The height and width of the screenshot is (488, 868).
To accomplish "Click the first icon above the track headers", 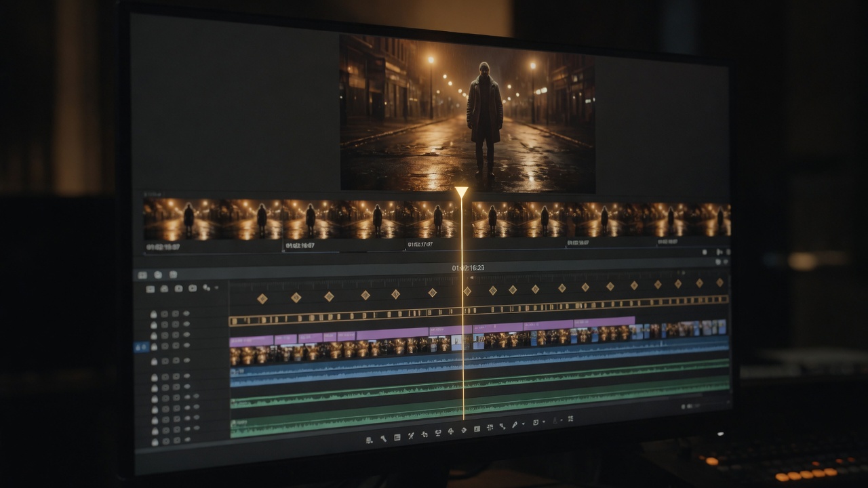I will [x=142, y=275].
